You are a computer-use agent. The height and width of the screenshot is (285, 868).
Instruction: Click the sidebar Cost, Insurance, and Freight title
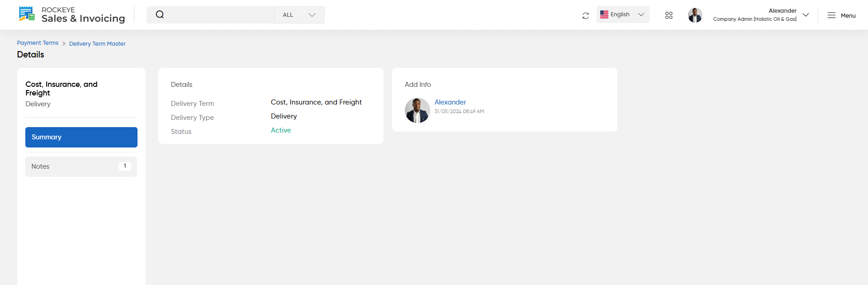(x=62, y=88)
